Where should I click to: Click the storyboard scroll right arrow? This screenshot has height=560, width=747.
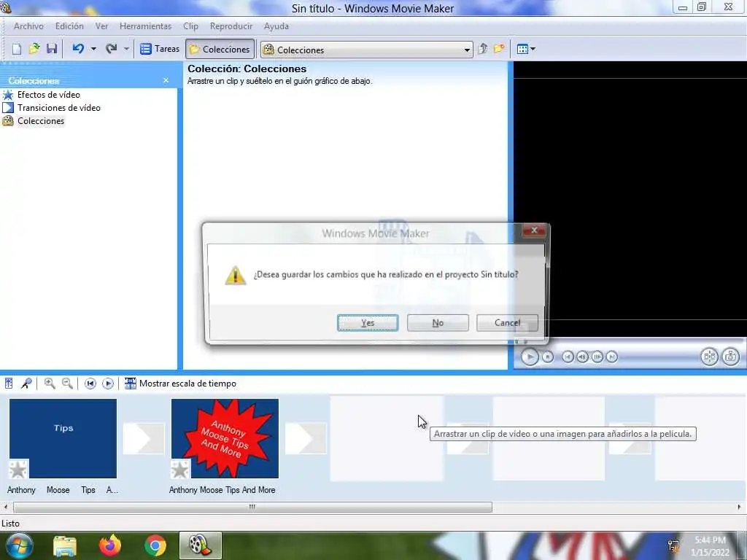click(740, 507)
